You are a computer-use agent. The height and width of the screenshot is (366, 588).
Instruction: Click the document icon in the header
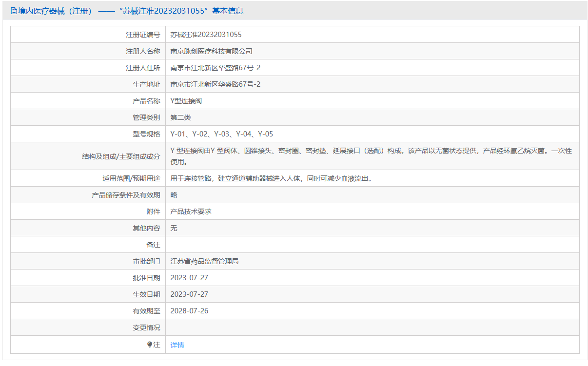click(14, 11)
